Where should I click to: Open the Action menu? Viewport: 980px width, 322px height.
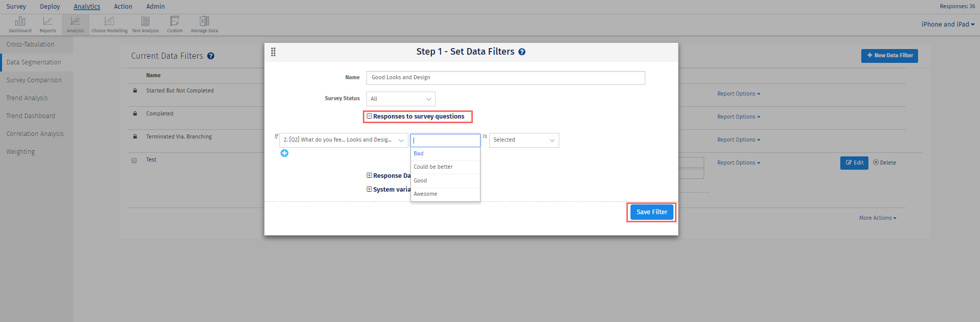coord(123,7)
